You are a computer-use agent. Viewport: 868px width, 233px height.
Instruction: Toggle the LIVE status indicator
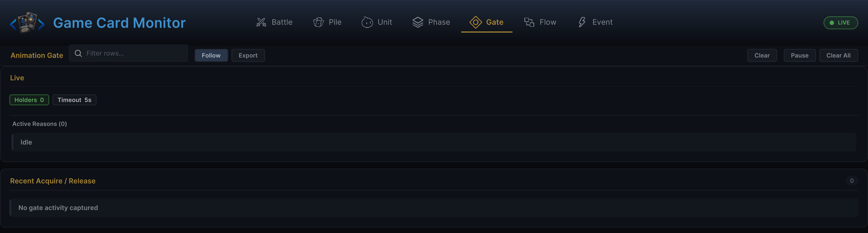tap(841, 23)
